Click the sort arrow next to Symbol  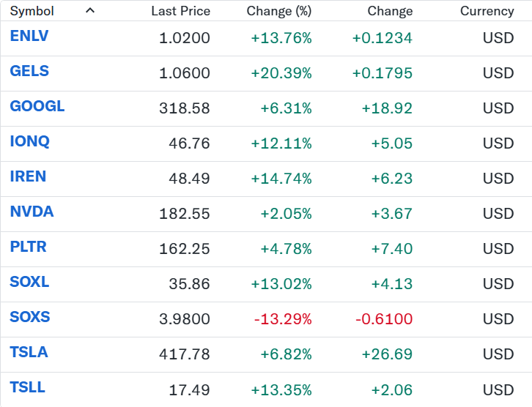click(x=90, y=11)
